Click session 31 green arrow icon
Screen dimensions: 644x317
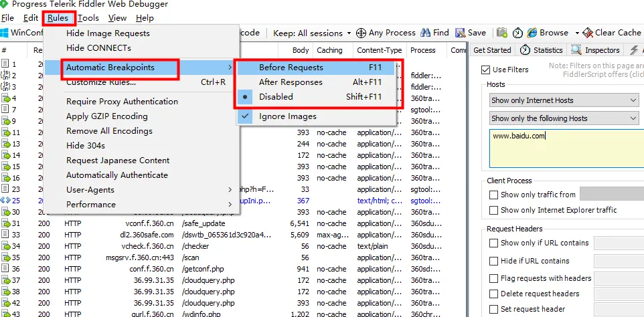click(6, 223)
